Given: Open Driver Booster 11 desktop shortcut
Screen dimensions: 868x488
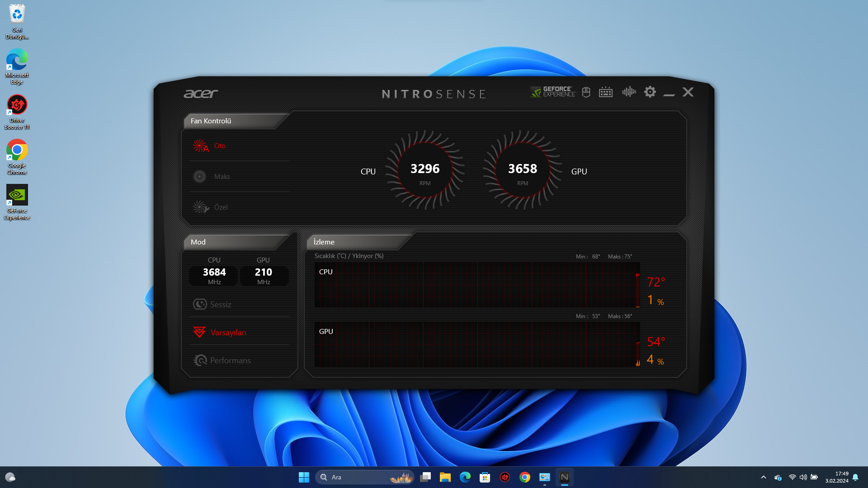Looking at the screenshot, I should [17, 112].
